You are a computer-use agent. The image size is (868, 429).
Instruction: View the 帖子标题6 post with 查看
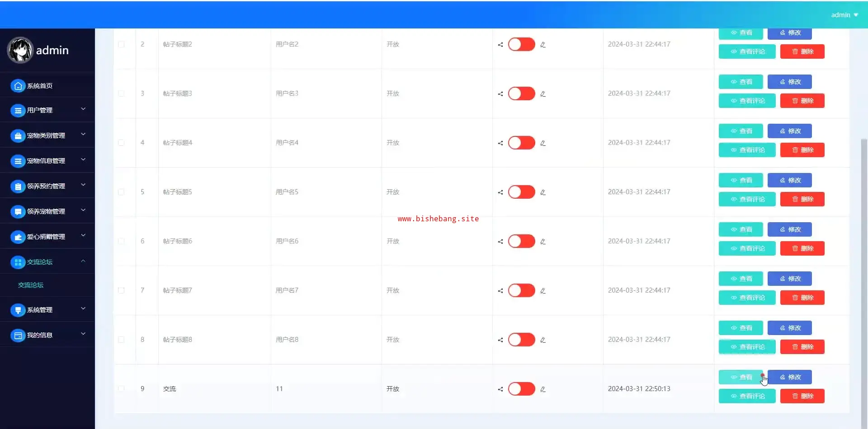click(741, 229)
